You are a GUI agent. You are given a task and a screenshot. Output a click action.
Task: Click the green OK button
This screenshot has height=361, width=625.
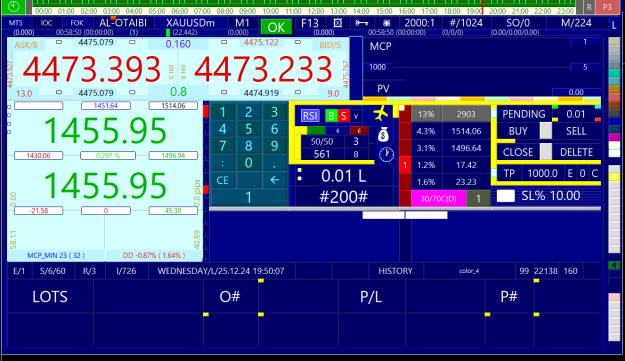pos(276,27)
